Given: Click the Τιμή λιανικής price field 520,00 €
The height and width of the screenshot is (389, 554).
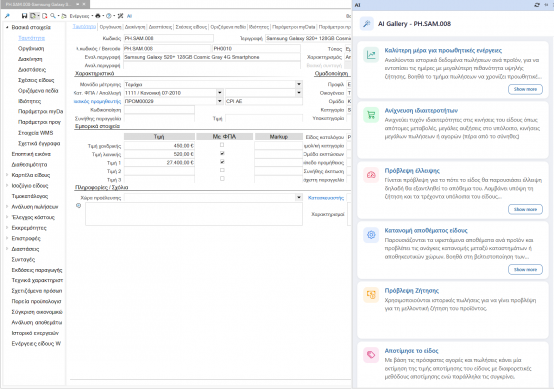Looking at the screenshot, I should click(x=159, y=154).
